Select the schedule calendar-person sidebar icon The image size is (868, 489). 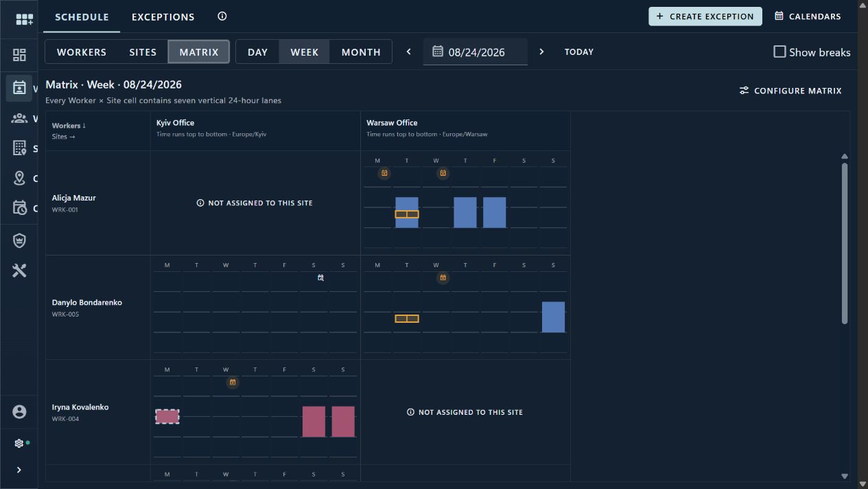19,88
